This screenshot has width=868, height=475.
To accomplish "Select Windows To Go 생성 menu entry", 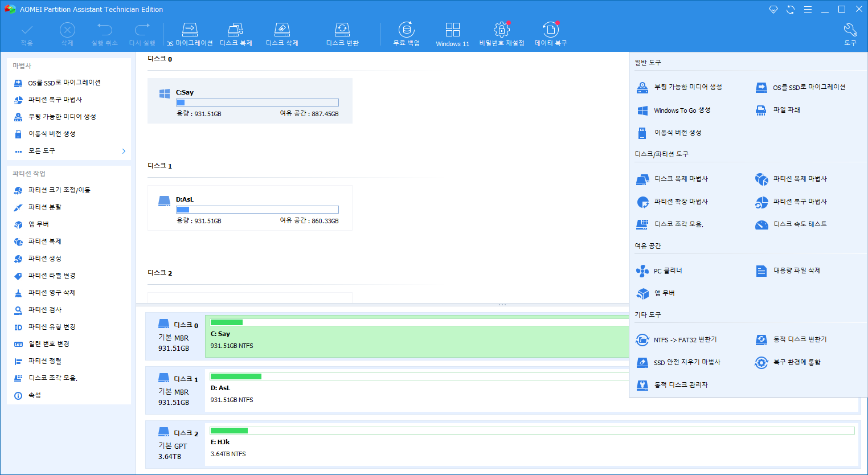I will [x=673, y=110].
